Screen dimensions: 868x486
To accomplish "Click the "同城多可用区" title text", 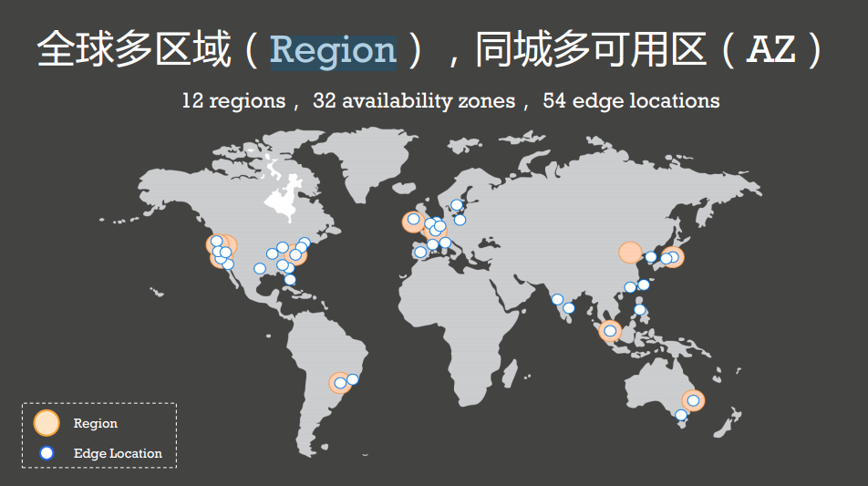I will (x=590, y=50).
